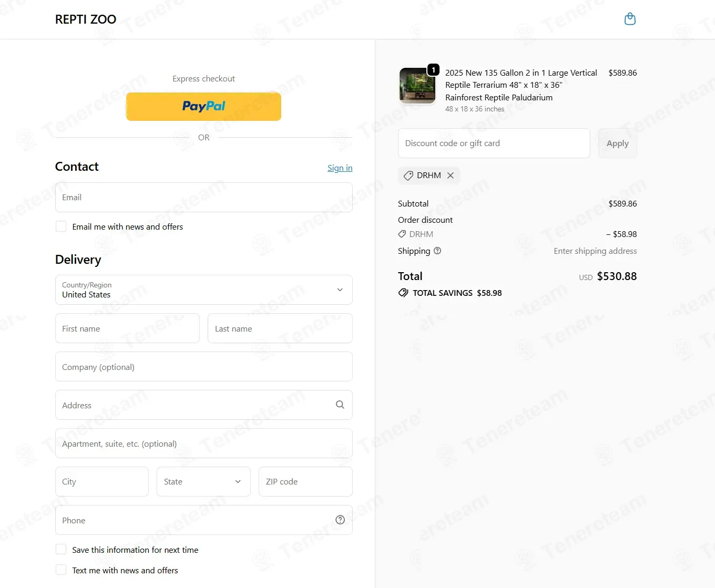Click the tag icon in DRHM chip
This screenshot has height=588, width=715.
(408, 176)
